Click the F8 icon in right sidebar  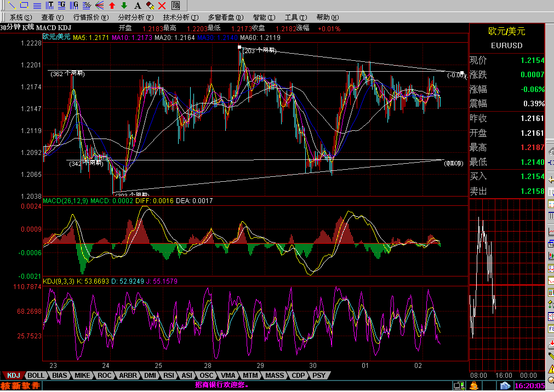click(x=550, y=330)
